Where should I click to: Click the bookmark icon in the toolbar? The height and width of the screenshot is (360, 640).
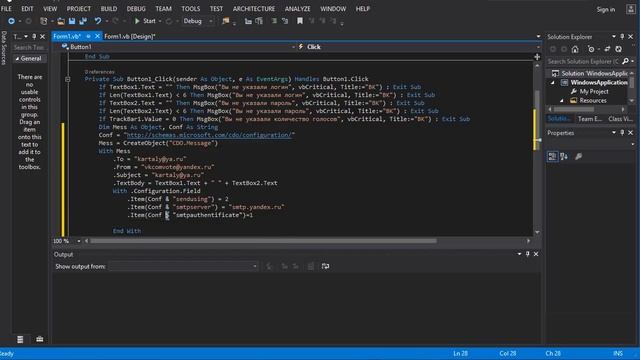300,21
